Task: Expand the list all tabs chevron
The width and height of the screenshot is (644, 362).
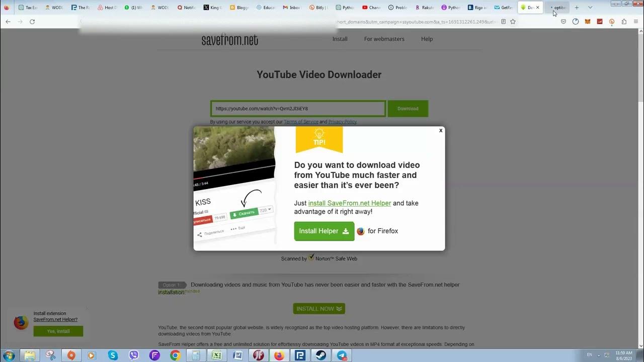Action: coord(590,8)
